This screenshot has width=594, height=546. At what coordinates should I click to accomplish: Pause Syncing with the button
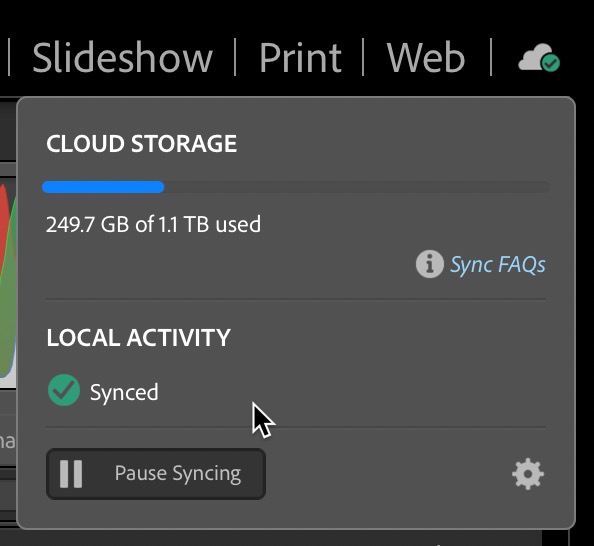point(156,474)
